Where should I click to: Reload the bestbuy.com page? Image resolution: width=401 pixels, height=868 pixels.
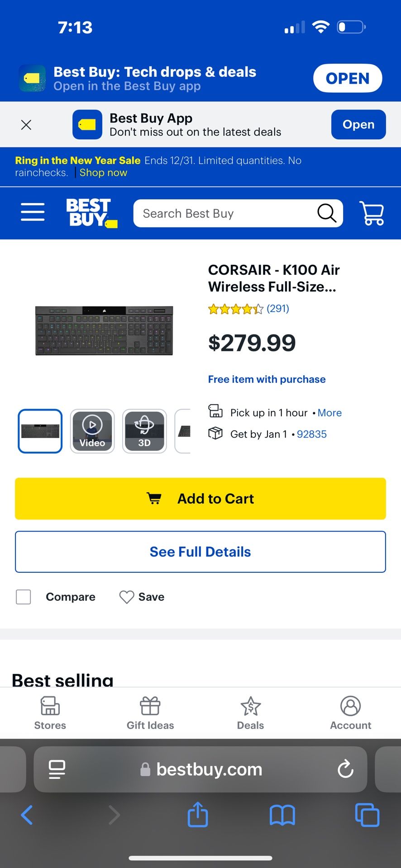coord(345,769)
